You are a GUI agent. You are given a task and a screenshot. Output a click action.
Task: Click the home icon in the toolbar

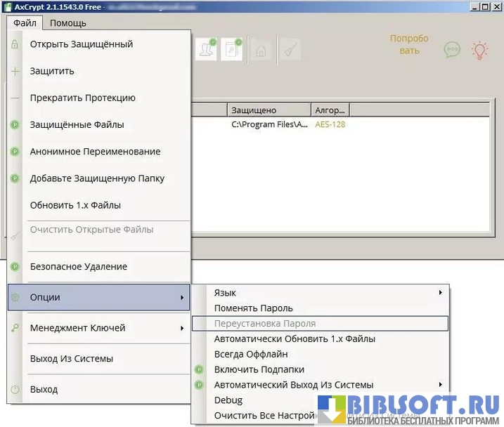coord(261,51)
